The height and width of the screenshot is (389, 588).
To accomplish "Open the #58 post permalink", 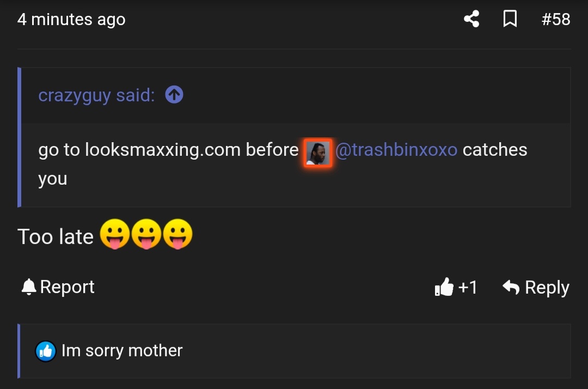I will point(556,20).
